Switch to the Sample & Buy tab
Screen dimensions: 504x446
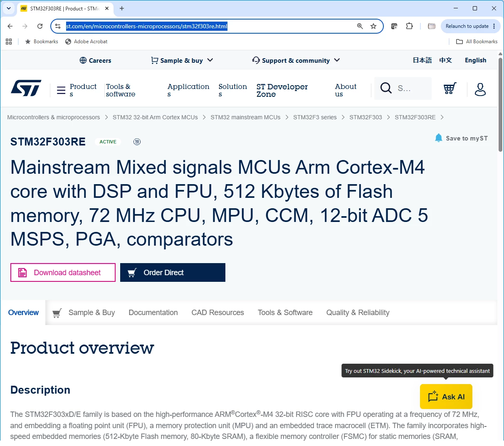[84, 313]
